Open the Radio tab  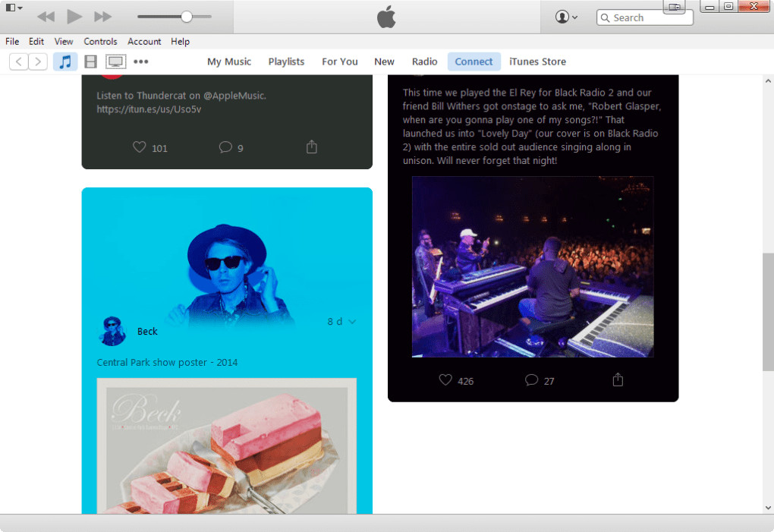click(x=424, y=61)
